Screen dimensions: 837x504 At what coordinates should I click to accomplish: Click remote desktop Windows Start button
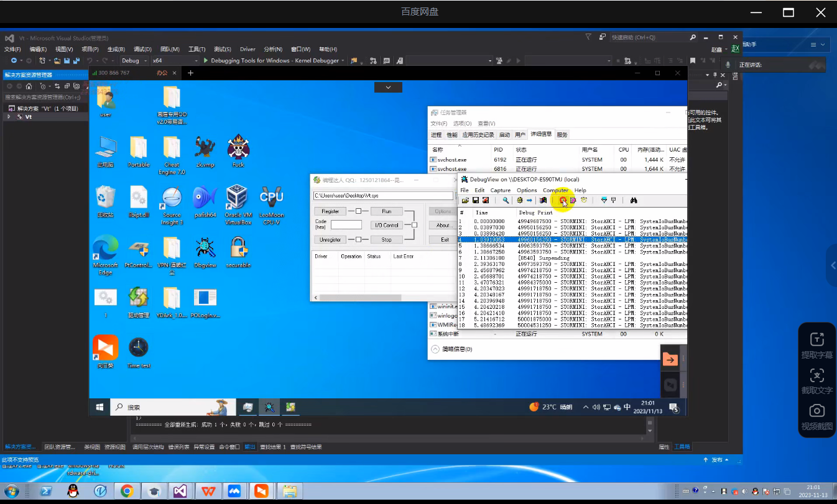coord(99,407)
